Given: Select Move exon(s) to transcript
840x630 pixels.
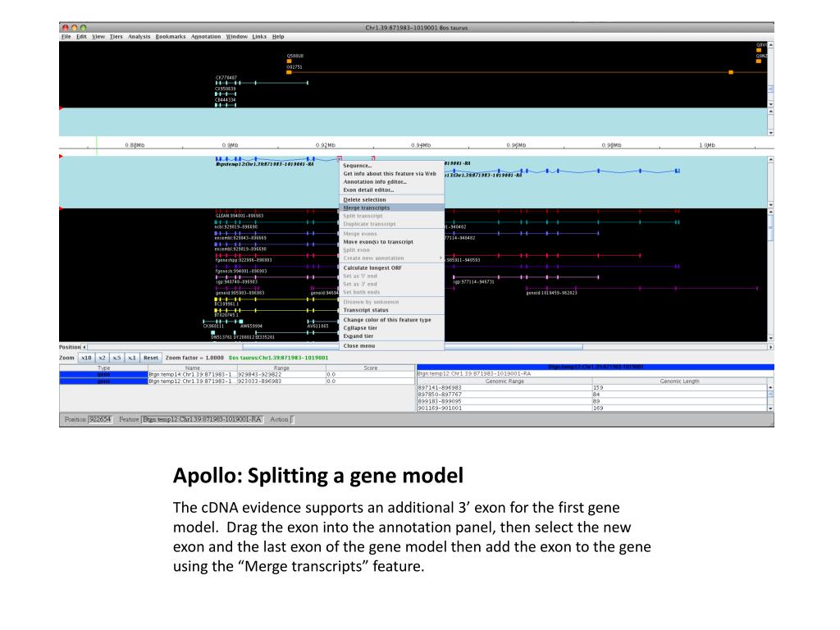Looking at the screenshot, I should [x=391, y=242].
